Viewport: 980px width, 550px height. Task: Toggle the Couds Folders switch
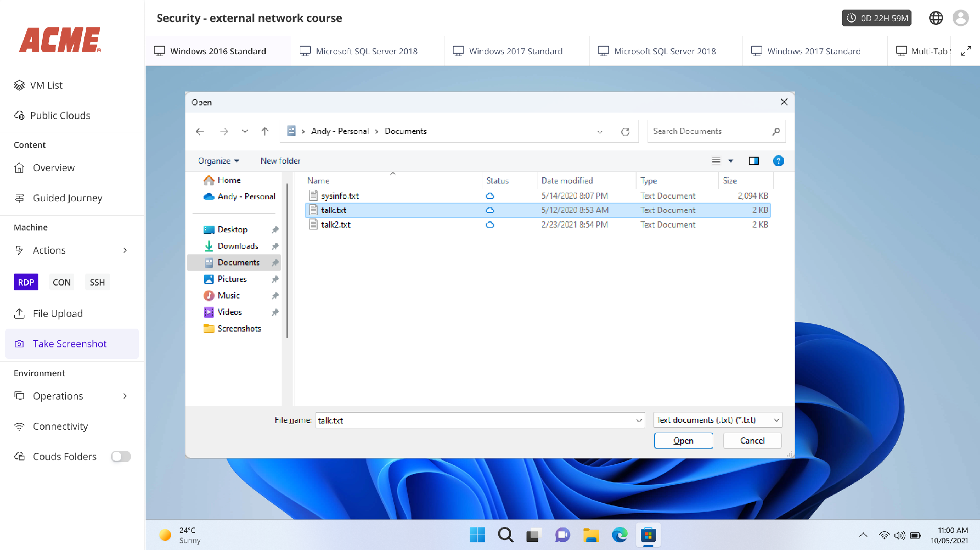click(x=121, y=457)
